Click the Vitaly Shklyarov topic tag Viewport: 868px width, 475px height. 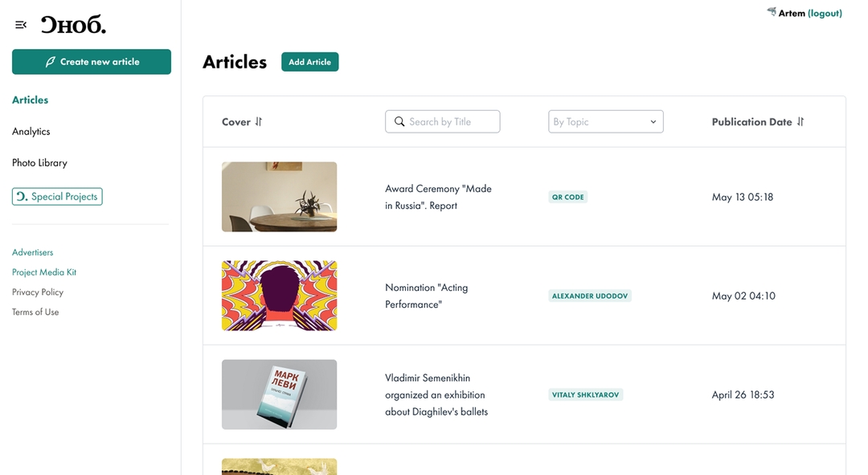point(586,395)
